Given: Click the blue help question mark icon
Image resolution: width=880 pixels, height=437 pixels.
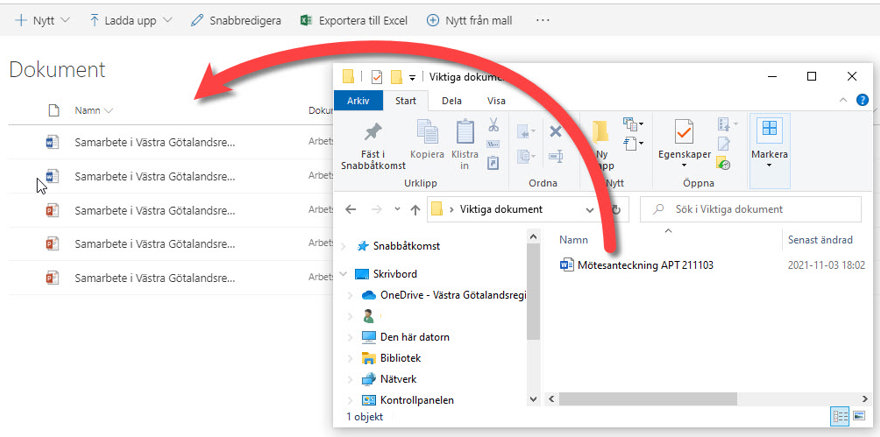Looking at the screenshot, I should tap(861, 100).
